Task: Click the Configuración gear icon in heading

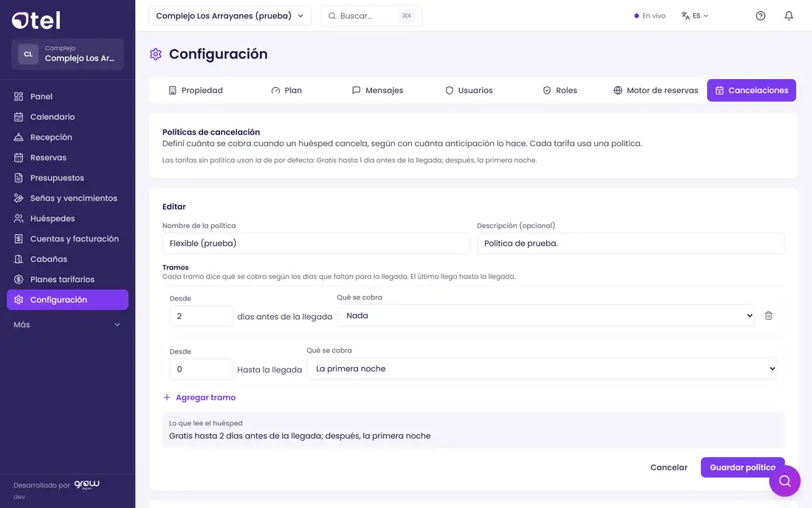Action: pyautogui.click(x=155, y=55)
